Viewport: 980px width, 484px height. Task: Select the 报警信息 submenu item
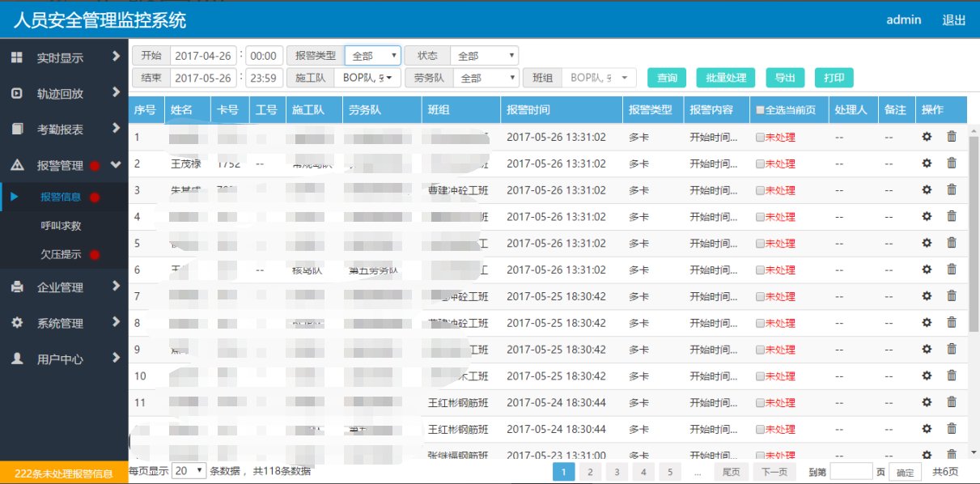coord(61,197)
